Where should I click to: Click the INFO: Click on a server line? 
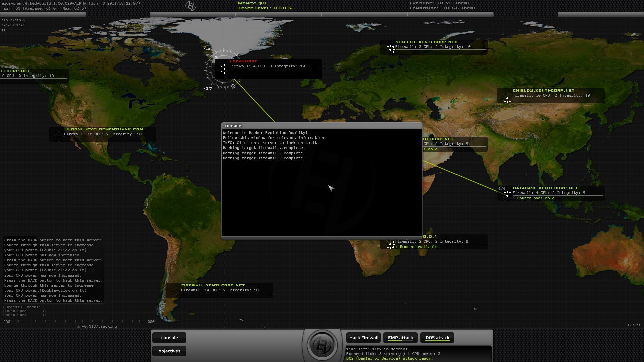point(271,143)
